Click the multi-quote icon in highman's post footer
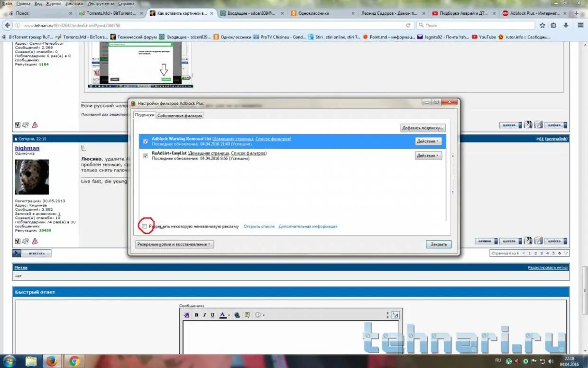Viewport: 588px width, 368px height. pos(528,241)
